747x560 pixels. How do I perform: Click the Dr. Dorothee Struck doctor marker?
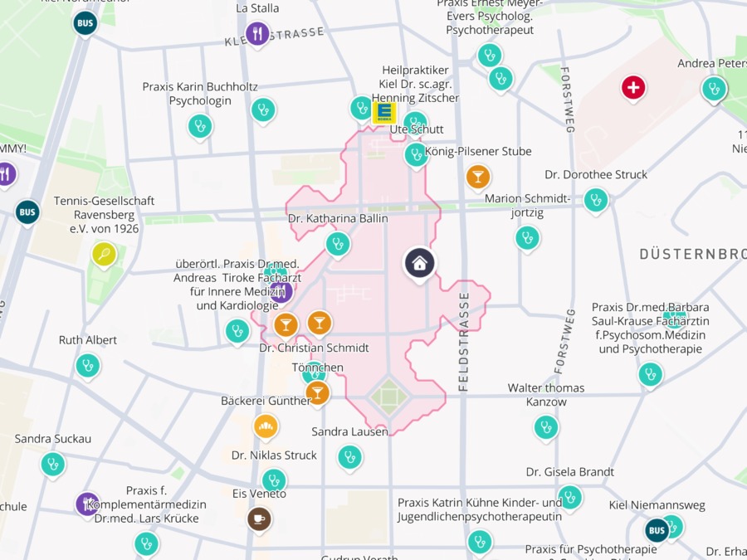tap(596, 200)
